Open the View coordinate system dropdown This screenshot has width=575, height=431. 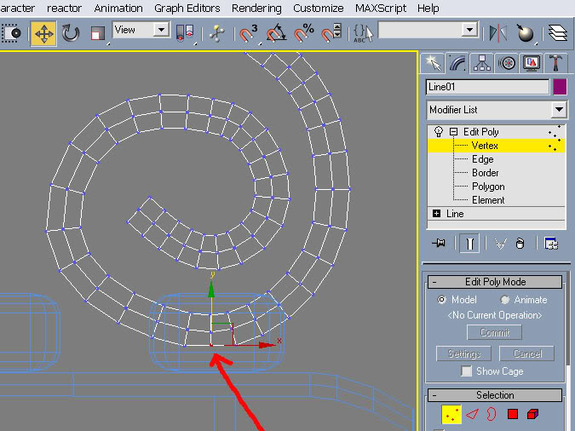tap(141, 30)
